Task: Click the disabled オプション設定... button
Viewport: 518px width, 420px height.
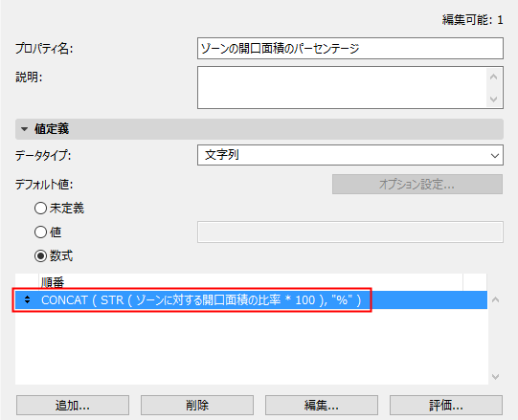Action: (417, 185)
